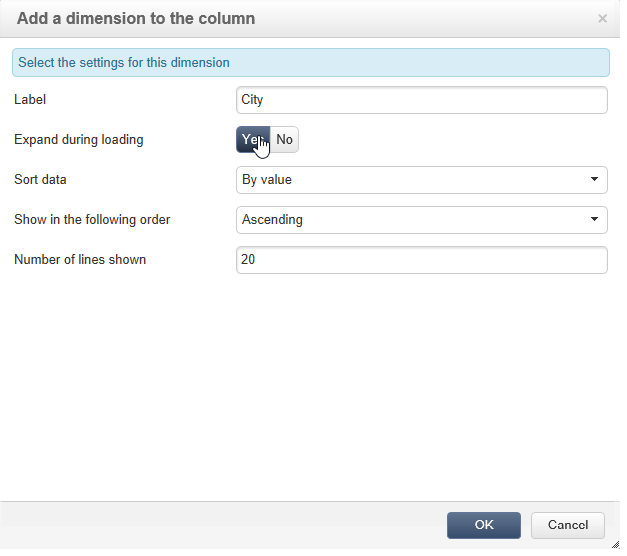Click the 'Label' field caption
Screen dimensions: 627x556
(30, 100)
